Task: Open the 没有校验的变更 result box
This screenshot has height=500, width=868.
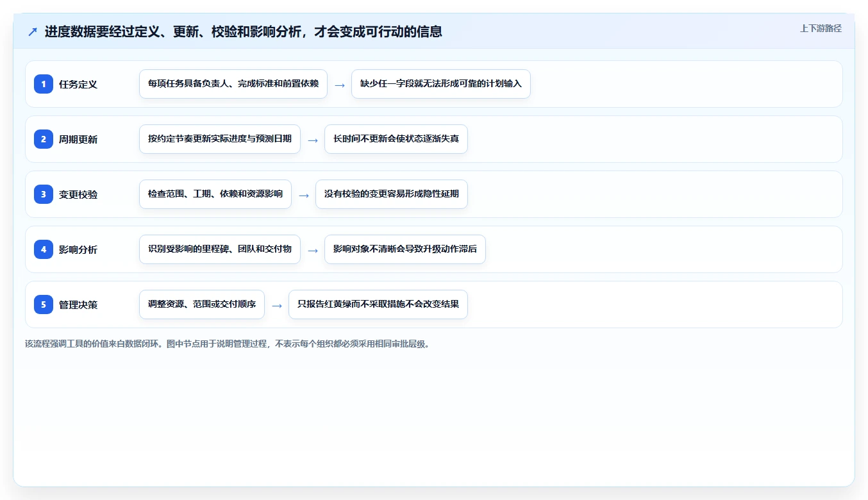Action: (x=392, y=194)
